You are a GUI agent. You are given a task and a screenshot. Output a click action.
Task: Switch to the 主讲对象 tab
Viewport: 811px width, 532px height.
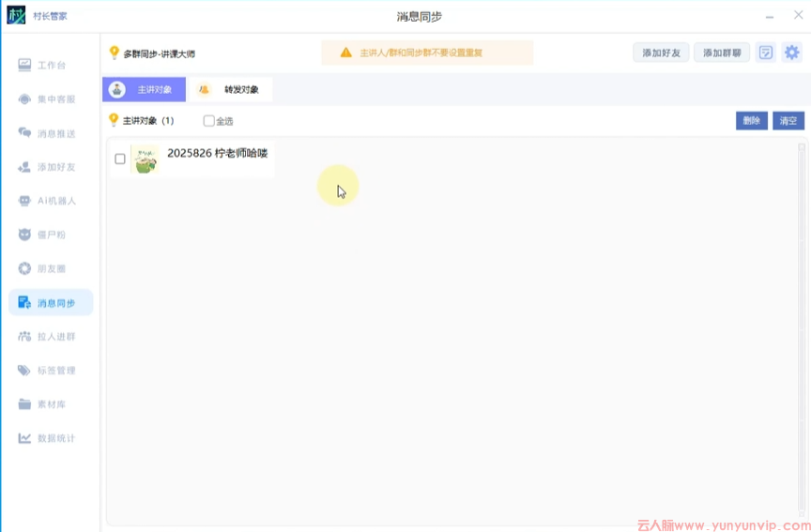coord(144,89)
